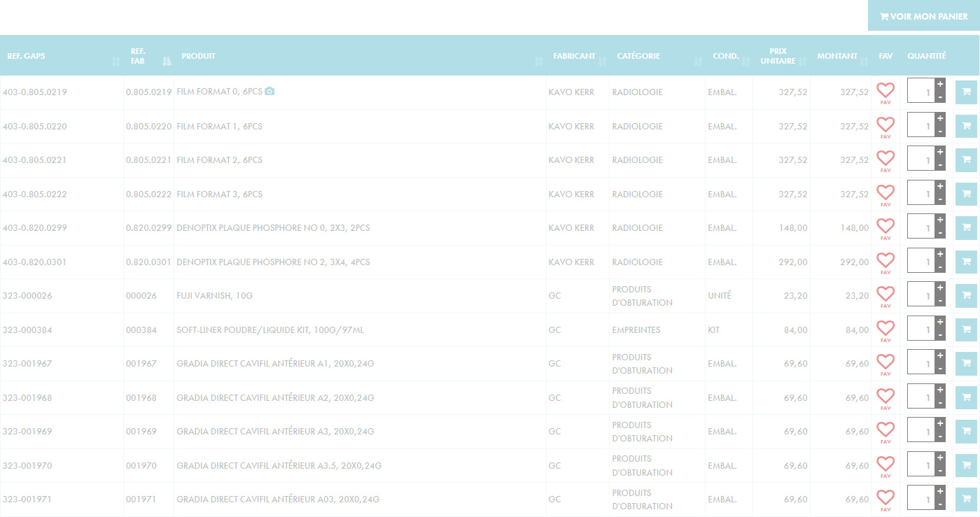Increase quantity for Denoptix Plaque No 0

940,220
